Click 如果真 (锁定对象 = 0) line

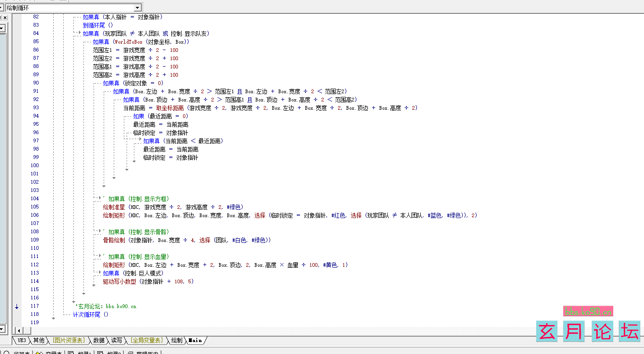133,83
